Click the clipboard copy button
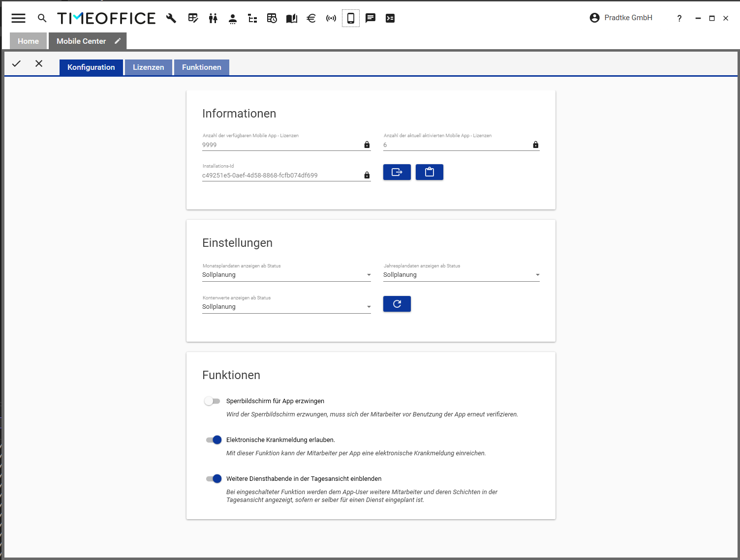 [430, 172]
